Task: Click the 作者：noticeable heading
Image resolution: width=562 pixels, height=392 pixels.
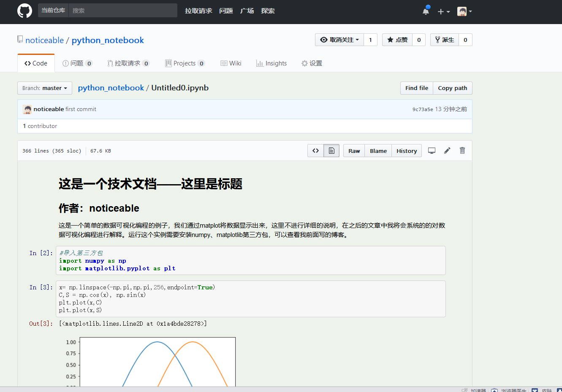Action: pyautogui.click(x=99, y=208)
